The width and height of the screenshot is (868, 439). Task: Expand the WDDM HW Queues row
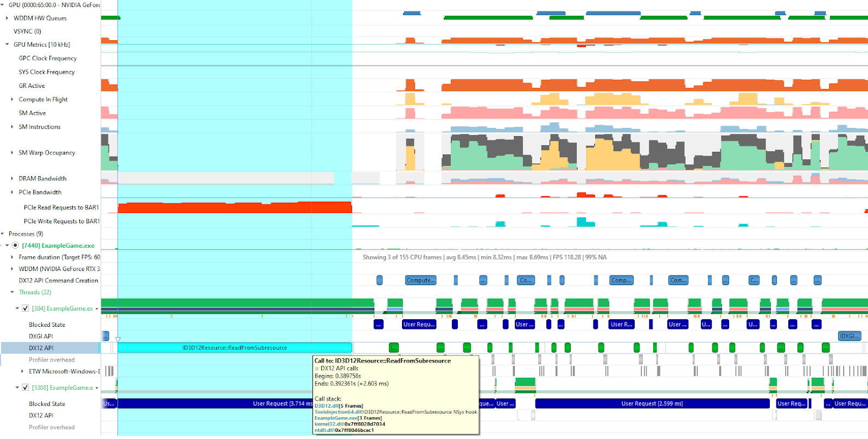pyautogui.click(x=7, y=18)
